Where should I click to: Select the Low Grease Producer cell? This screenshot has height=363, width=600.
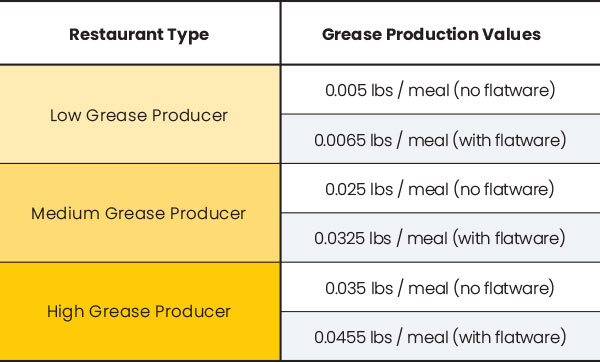tap(140, 114)
